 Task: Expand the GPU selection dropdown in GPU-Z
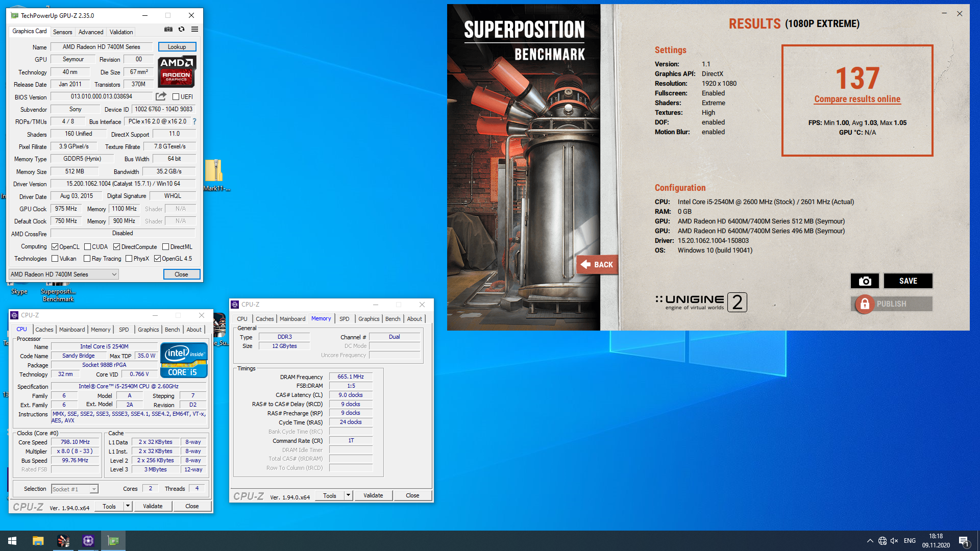click(x=63, y=274)
